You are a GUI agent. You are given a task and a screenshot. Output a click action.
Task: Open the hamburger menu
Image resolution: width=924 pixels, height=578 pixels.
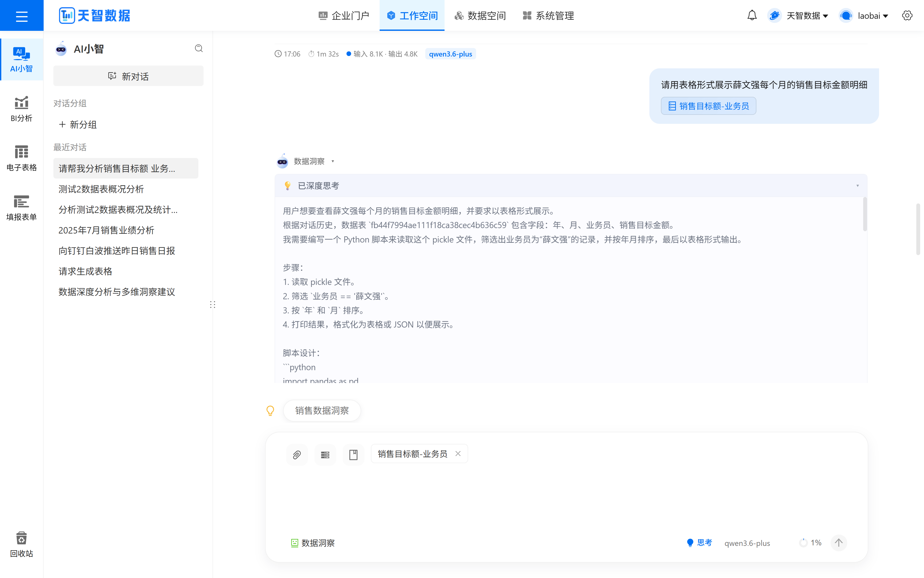click(x=22, y=16)
